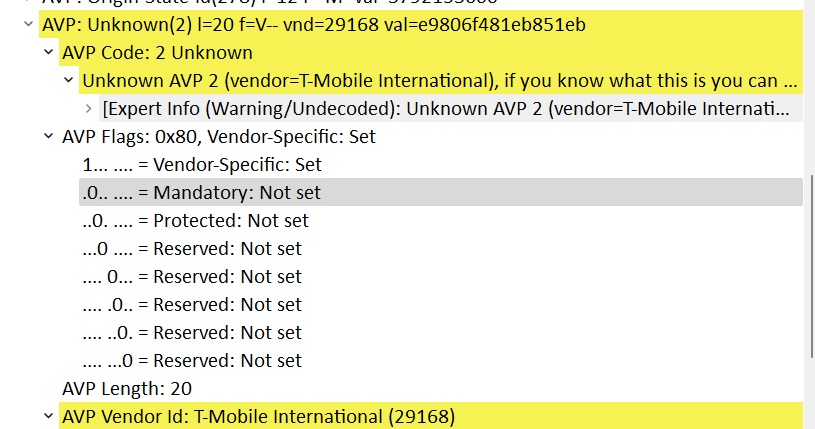
Task: Select the Mandatory: Not set row
Action: coord(201,192)
